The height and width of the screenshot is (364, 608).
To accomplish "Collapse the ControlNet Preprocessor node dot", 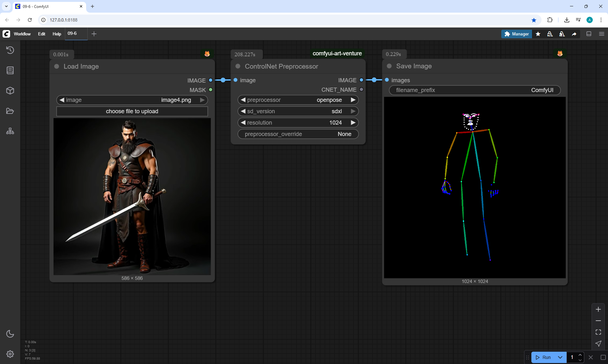I will click(x=238, y=66).
